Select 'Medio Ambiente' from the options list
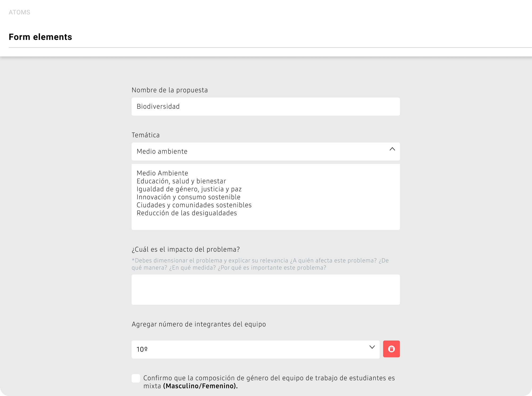This screenshot has height=396, width=532. (162, 173)
